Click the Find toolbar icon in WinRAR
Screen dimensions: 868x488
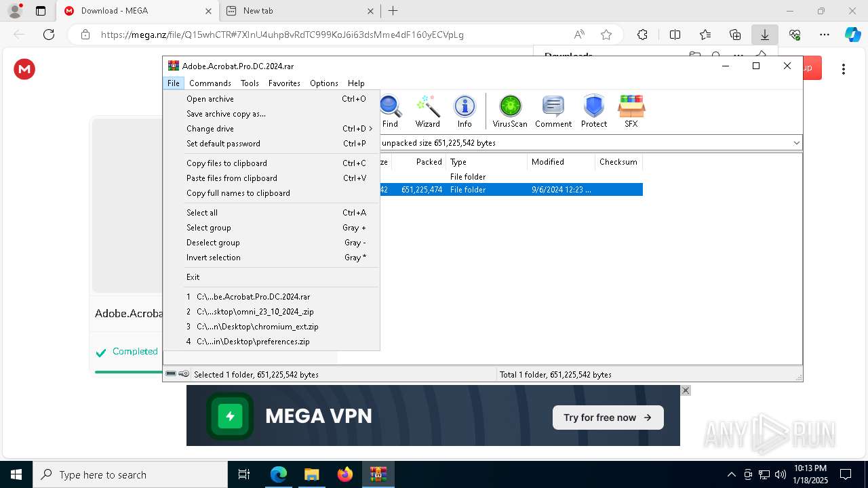pos(391,111)
